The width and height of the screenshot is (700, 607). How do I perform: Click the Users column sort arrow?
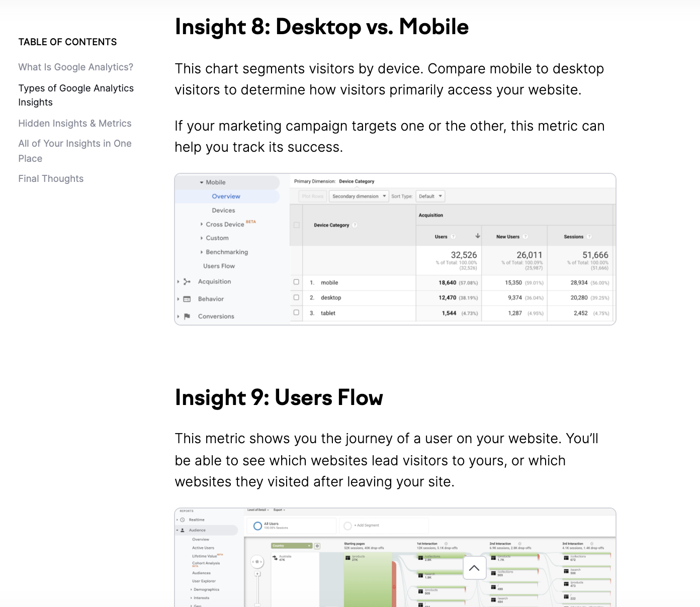(x=478, y=236)
